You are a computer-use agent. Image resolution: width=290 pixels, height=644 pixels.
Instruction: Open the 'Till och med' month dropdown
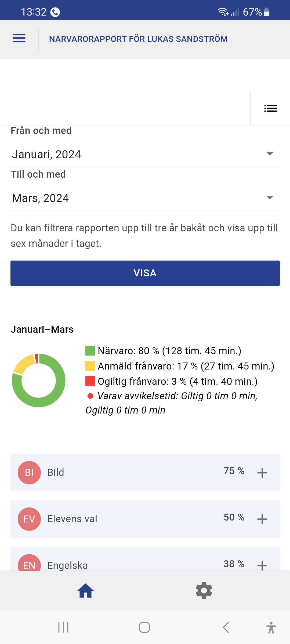145,198
